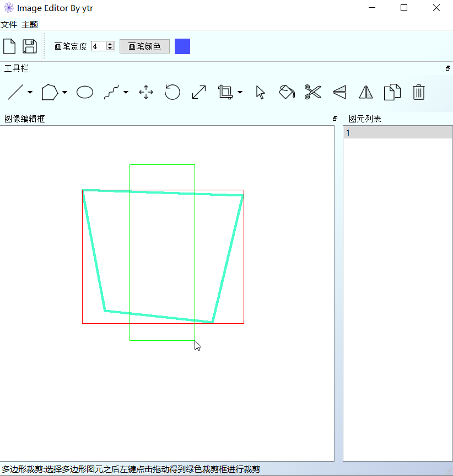Activate the rotate tool
Viewport: 453px width, 476px height.
pyautogui.click(x=172, y=92)
